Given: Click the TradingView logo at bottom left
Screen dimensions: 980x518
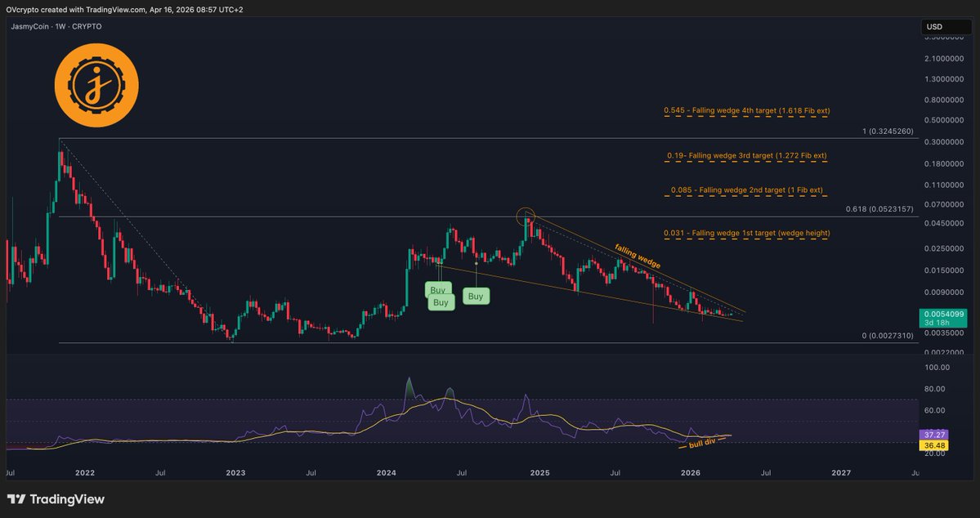Looking at the screenshot, I should pyautogui.click(x=56, y=499).
